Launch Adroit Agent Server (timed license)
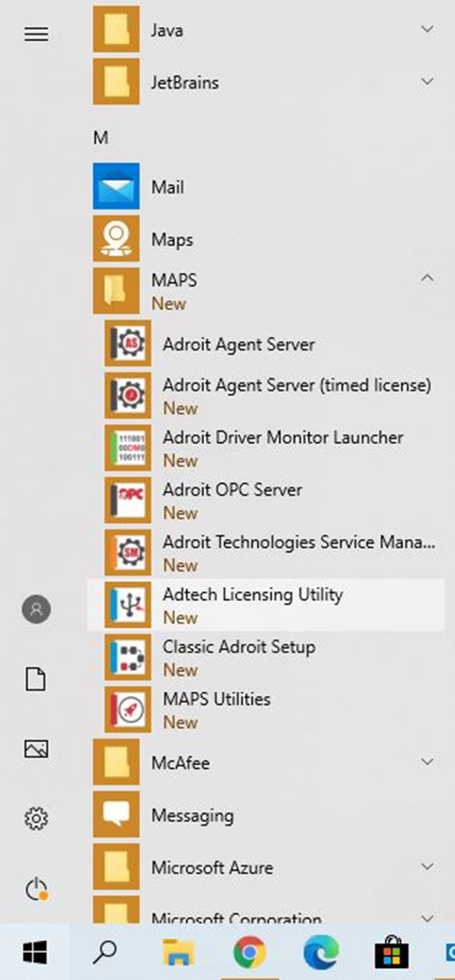This screenshot has height=980, width=455. [265, 396]
